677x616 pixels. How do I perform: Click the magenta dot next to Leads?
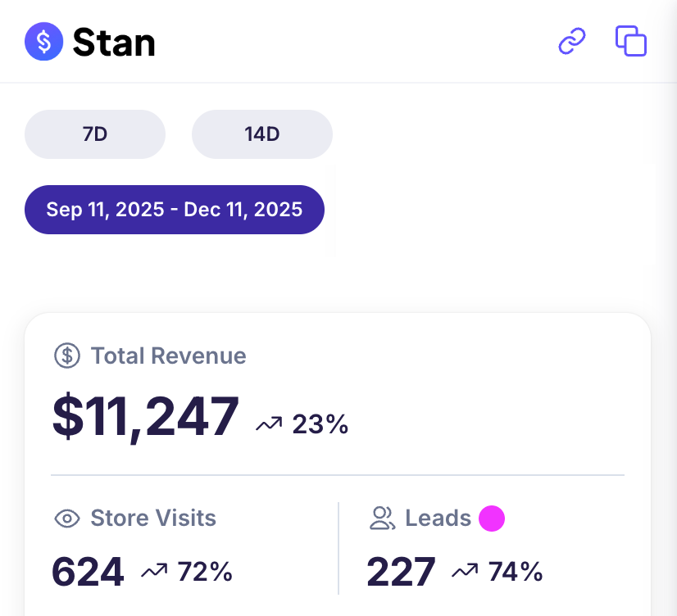(493, 518)
